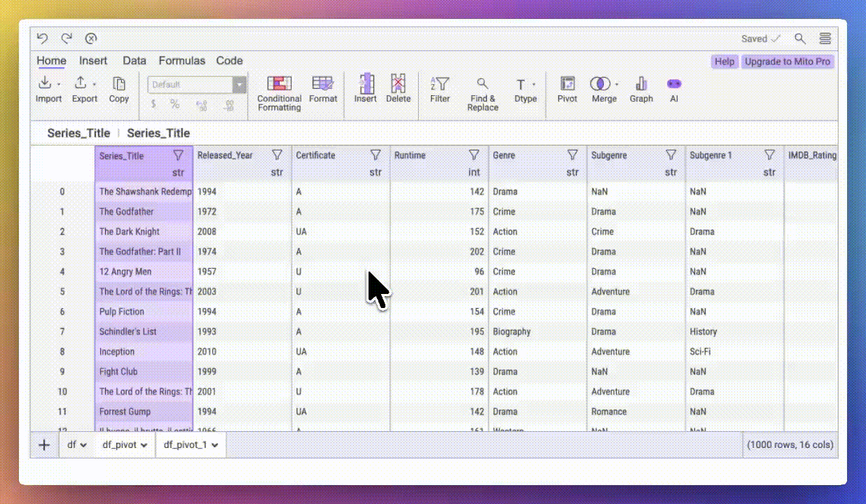
Task: Click the Redo arrow icon
Action: [x=67, y=39]
